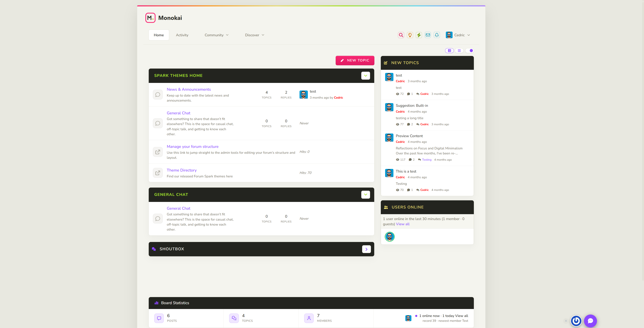The width and height of the screenshot is (644, 328).
Task: Open the Preview Content topic
Action: pos(409,136)
